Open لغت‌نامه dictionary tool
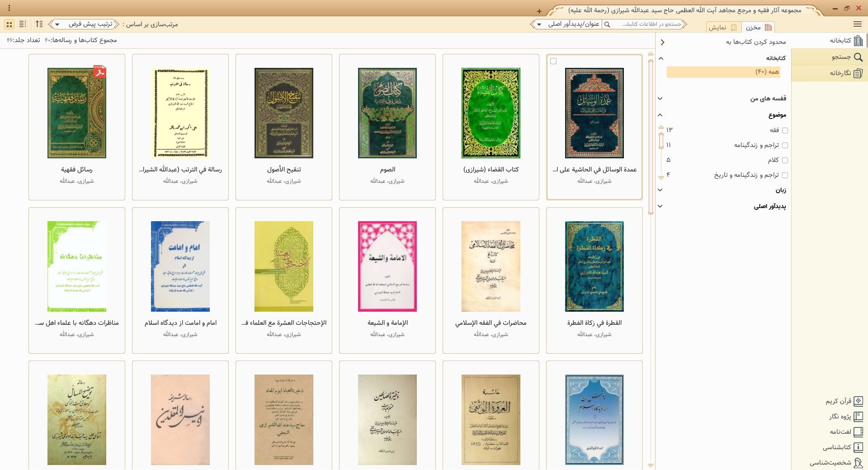The width and height of the screenshot is (868, 470). pyautogui.click(x=846, y=432)
